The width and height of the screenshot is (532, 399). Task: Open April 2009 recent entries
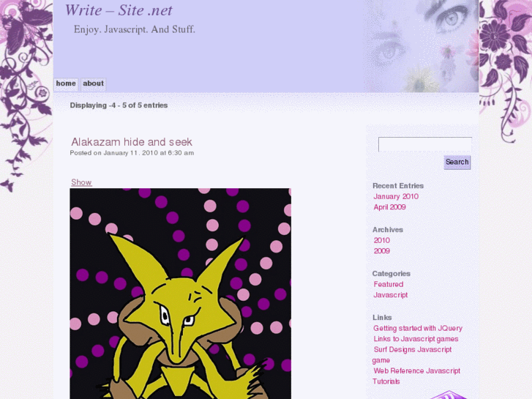pos(389,207)
